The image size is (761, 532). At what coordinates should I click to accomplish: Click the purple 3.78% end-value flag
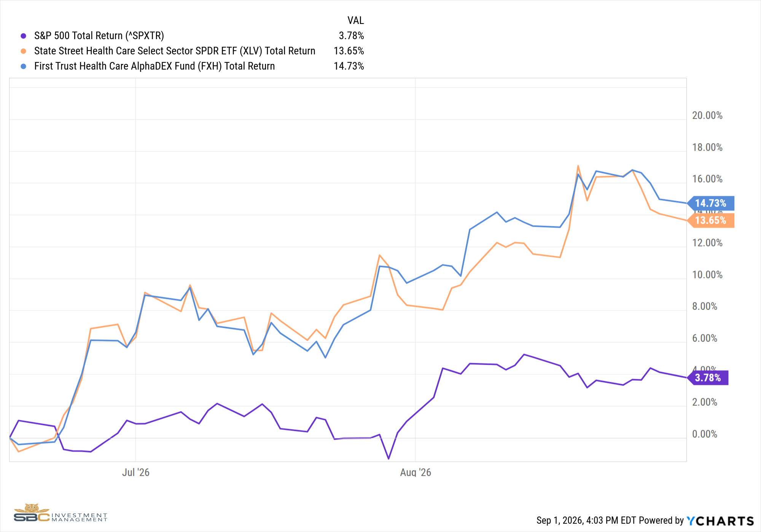point(708,378)
